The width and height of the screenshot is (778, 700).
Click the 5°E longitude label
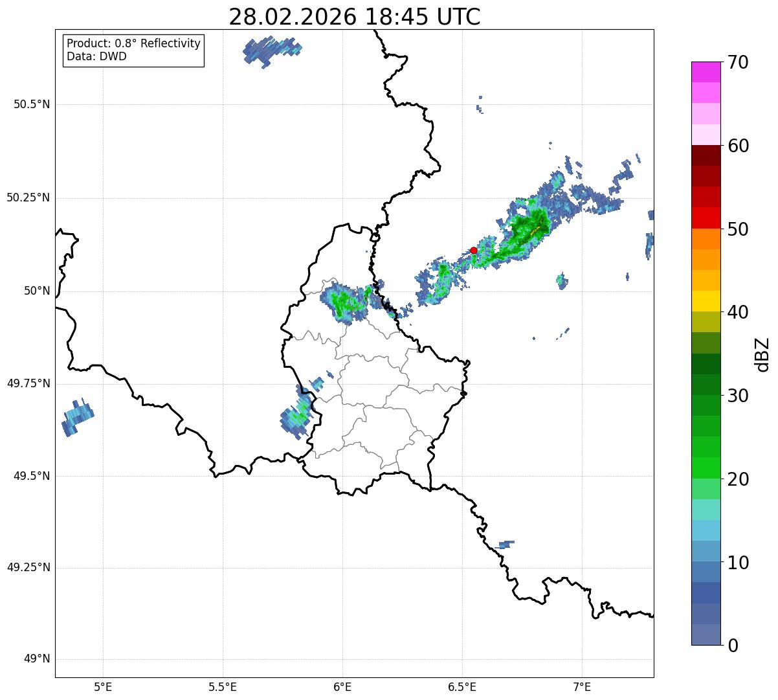tap(104, 686)
